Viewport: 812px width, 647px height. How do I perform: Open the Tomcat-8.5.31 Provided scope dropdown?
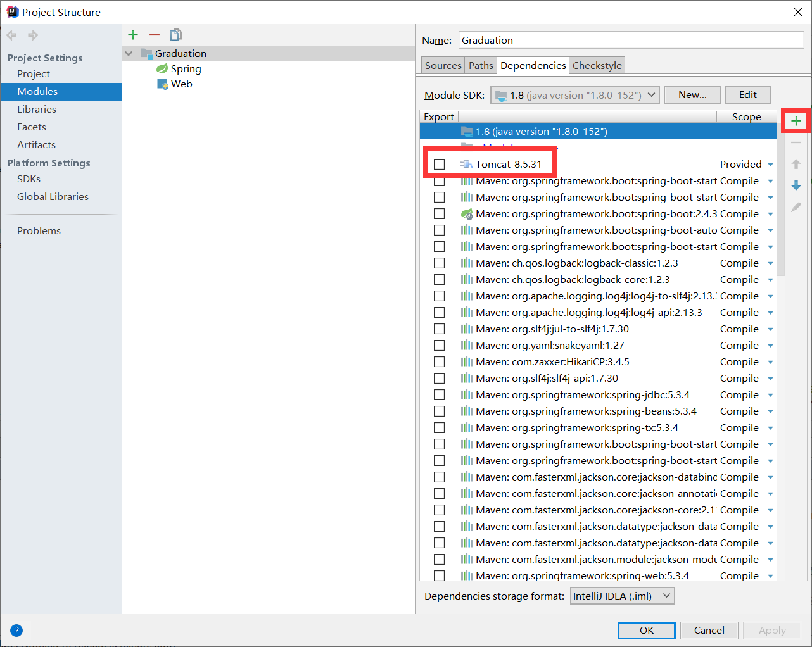770,165
